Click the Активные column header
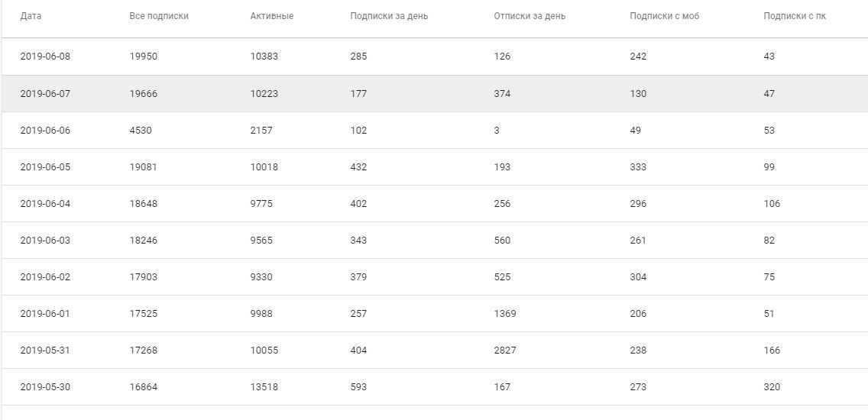The height and width of the screenshot is (420, 868). tap(272, 16)
